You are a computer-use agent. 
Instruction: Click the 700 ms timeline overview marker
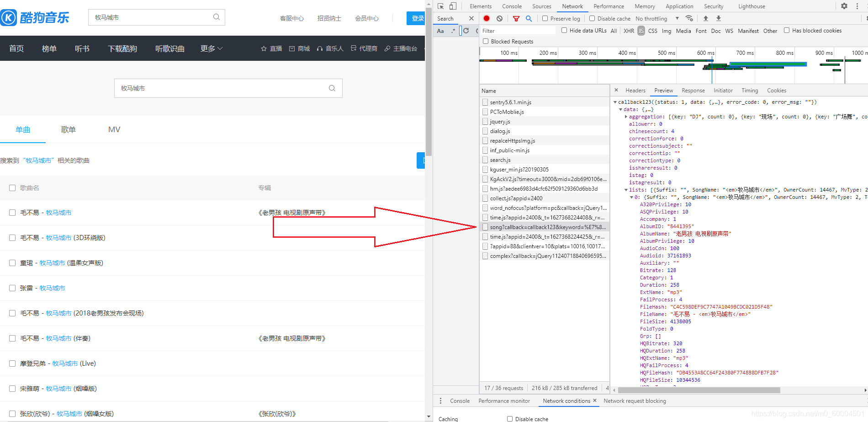click(x=745, y=53)
